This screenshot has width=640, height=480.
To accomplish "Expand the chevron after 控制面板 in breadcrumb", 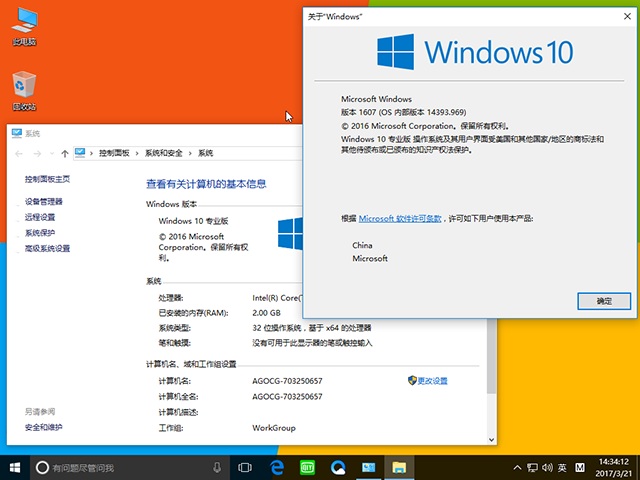I will (x=138, y=153).
